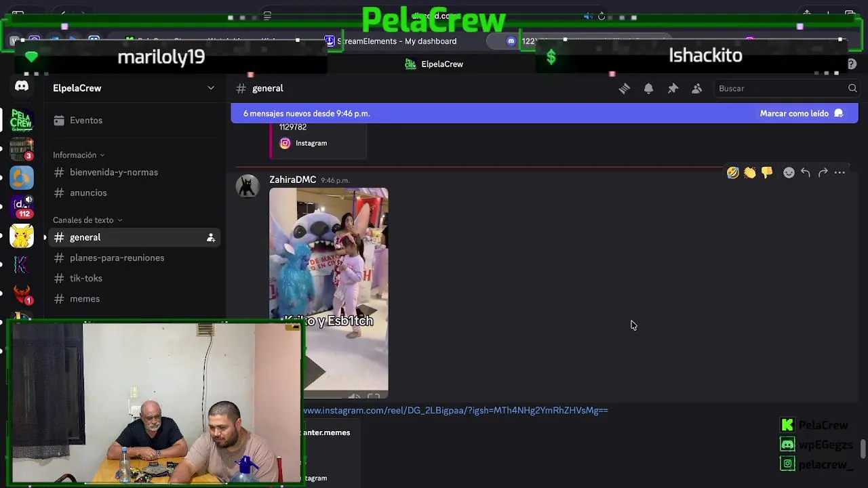Screen dimensions: 868x488
Task: Open the add reaction smiley picker
Action: tap(788, 173)
